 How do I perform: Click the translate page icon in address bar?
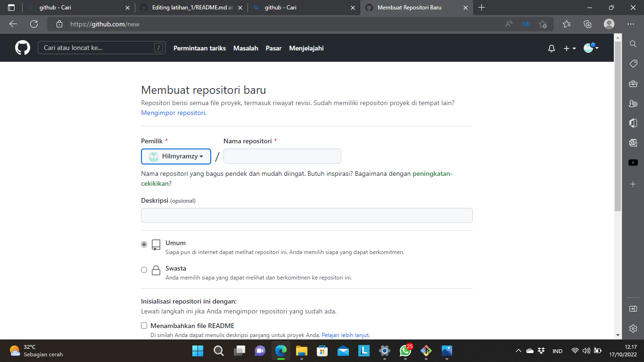(525, 24)
